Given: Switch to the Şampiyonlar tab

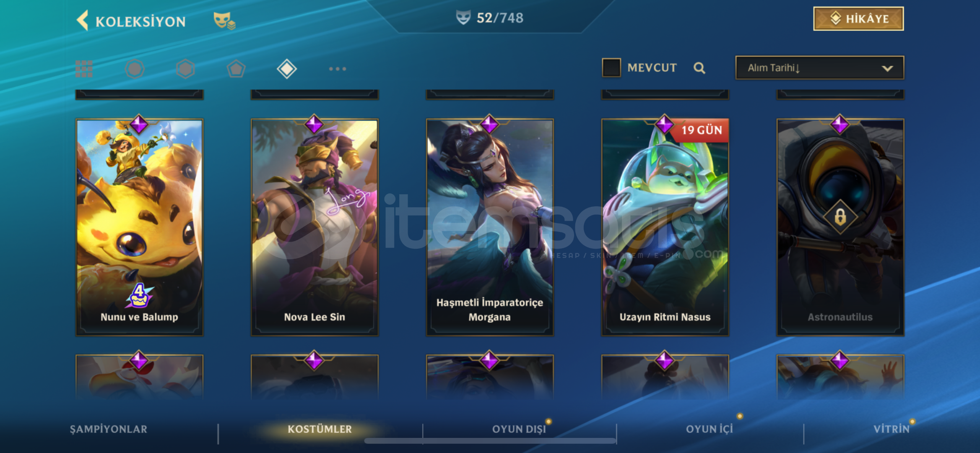Looking at the screenshot, I should pos(109,429).
